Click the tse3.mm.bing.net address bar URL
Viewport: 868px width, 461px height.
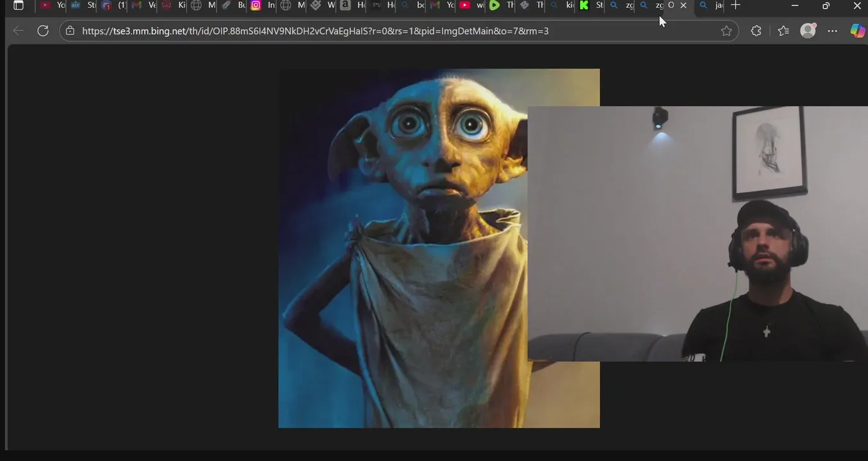[315, 31]
